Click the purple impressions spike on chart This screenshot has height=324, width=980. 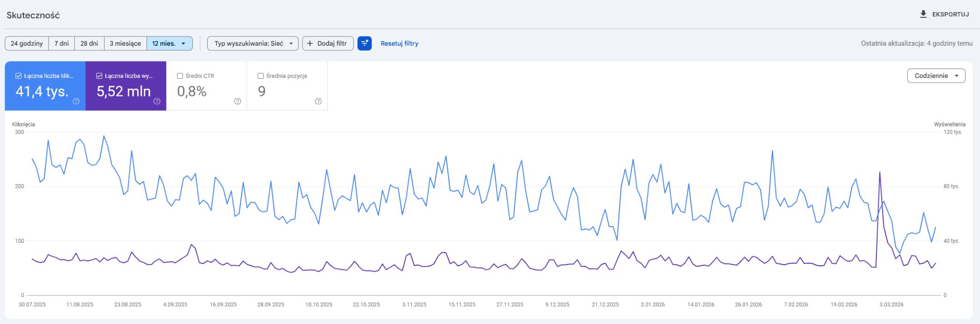point(880,172)
